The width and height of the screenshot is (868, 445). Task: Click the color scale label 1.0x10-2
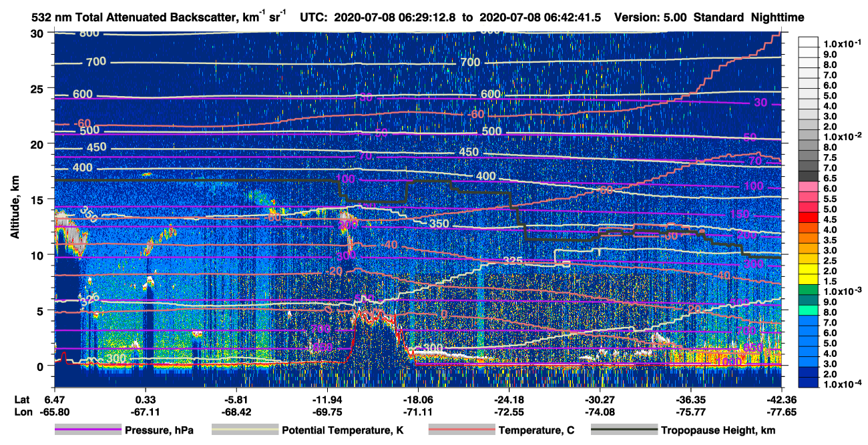[x=842, y=136]
